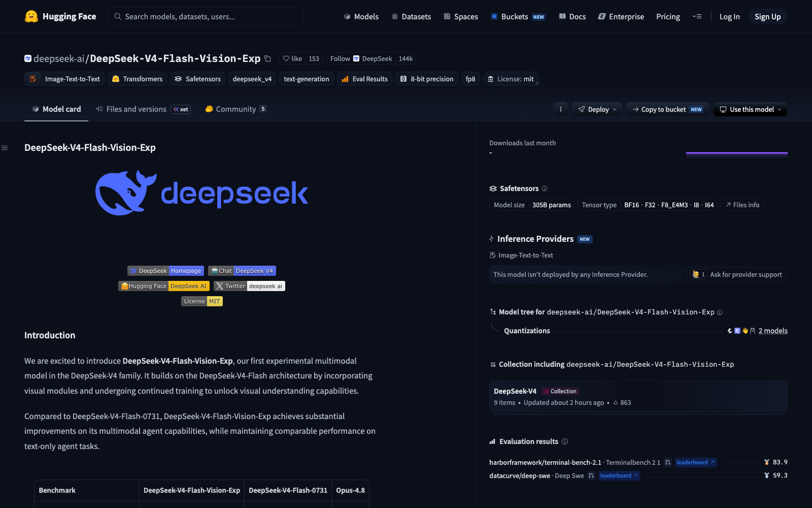
Task: Click the License: mit tag
Action: click(511, 79)
